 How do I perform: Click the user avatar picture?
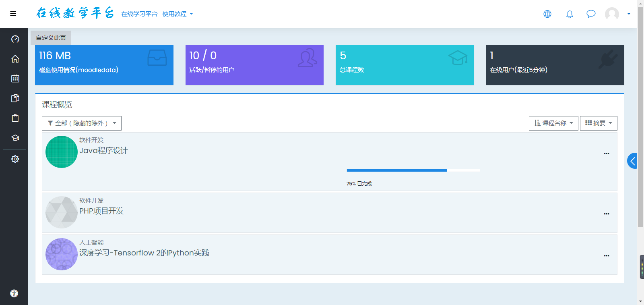click(x=612, y=14)
